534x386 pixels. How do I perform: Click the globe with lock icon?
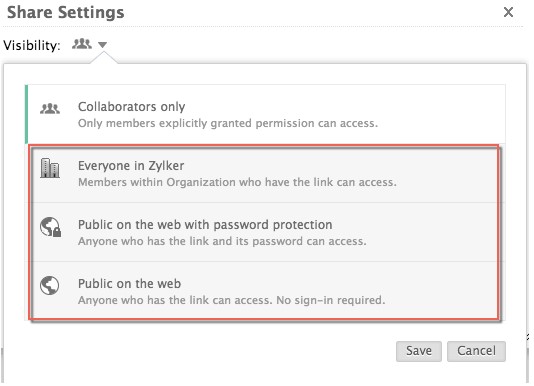(x=50, y=227)
